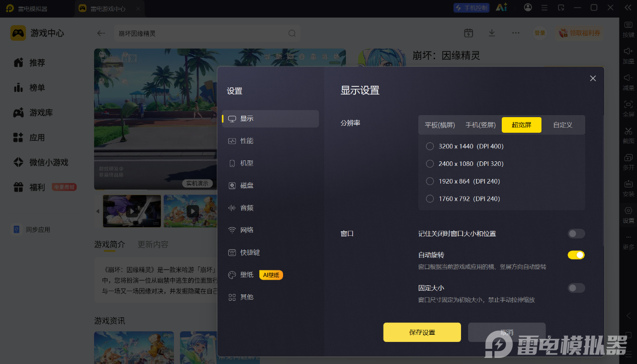Click the 手机控制 button
Viewport: 637px width, 364px height.
point(471,8)
